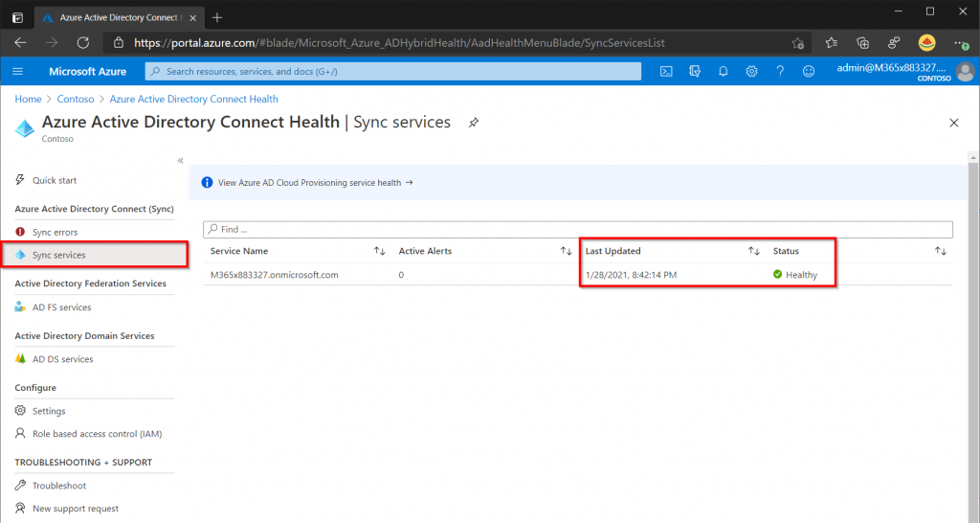Open portal settings gear icon
Image resolution: width=980 pixels, height=523 pixels.
click(x=751, y=71)
